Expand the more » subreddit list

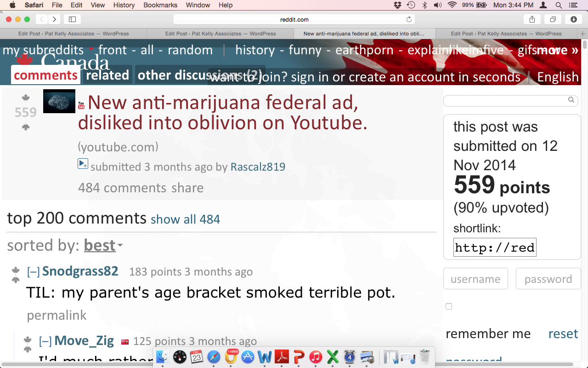(x=557, y=50)
